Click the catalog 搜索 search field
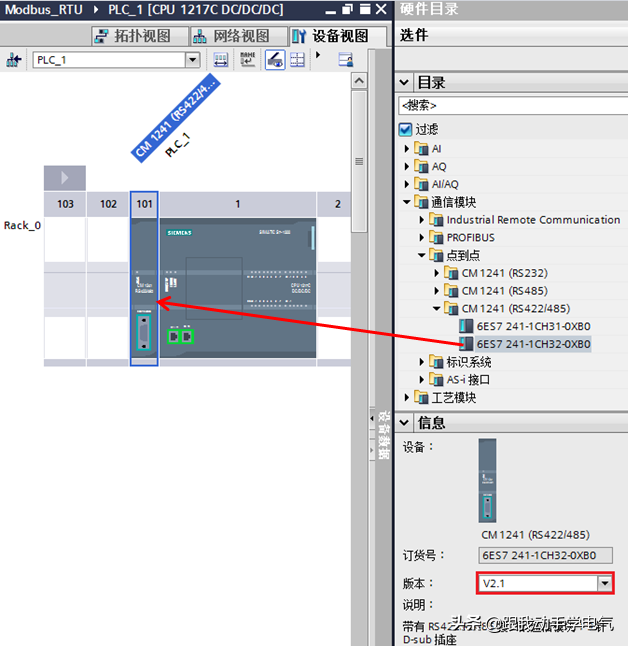Screen dimensions: 628x646 click(512, 105)
